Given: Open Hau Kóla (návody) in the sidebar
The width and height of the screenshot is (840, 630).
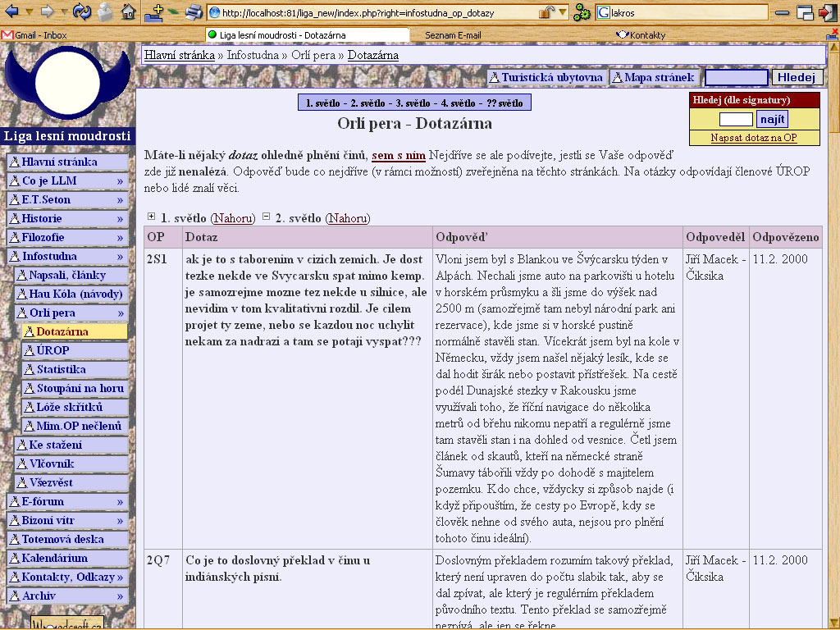Looking at the screenshot, I should pyautogui.click(x=72, y=294).
